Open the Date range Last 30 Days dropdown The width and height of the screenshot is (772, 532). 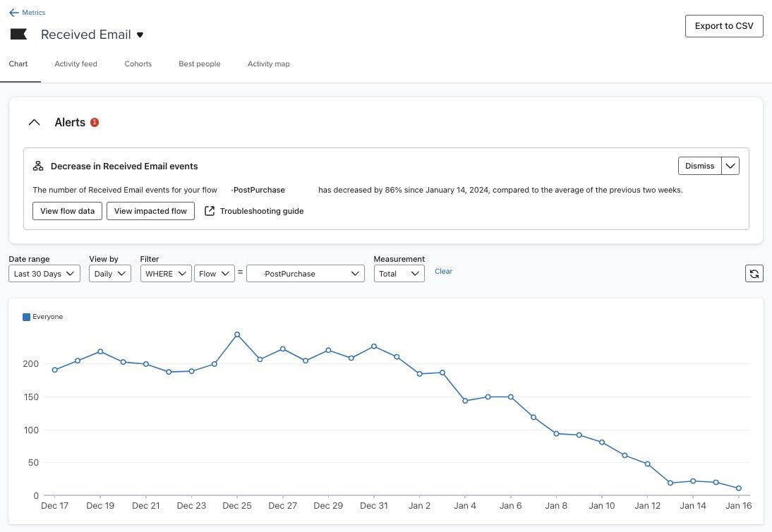[44, 274]
